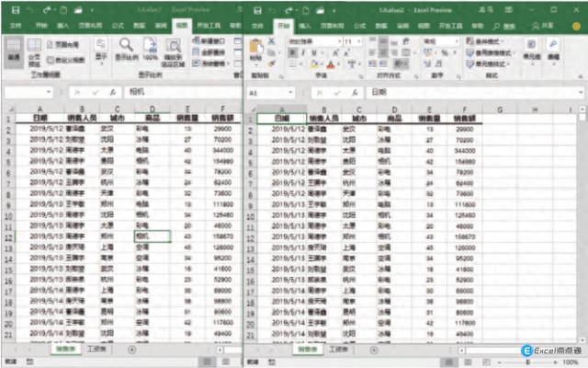Add new sheet in left window
588x368 pixels.
[x=132, y=350]
